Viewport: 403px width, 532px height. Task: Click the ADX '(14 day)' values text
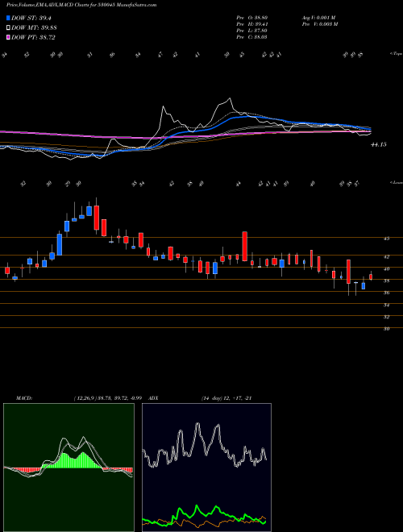(x=226, y=398)
